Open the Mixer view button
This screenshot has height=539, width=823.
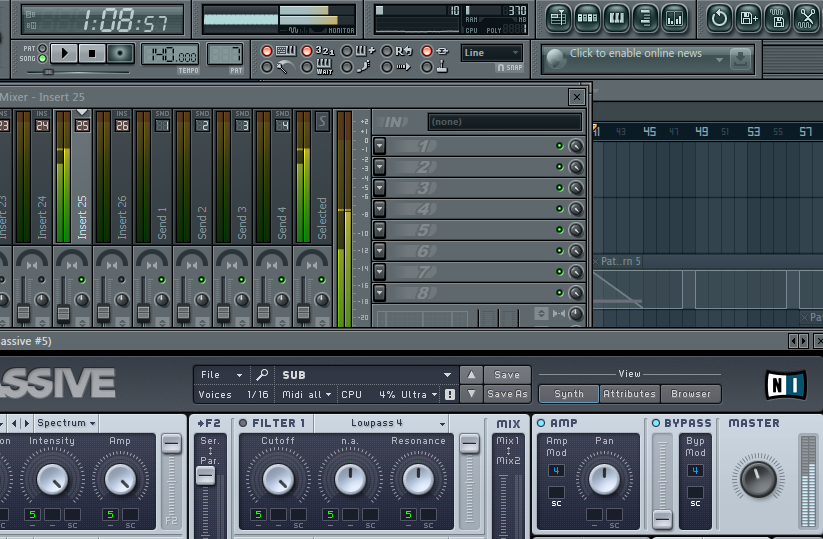(x=674, y=18)
